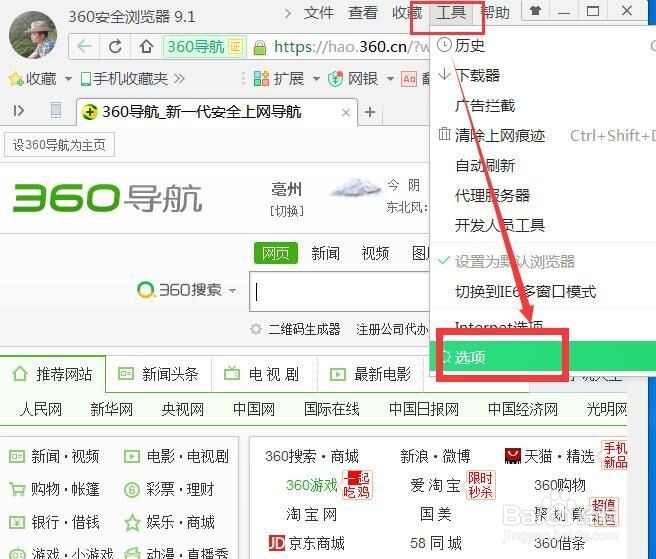Select 下载器 in tools menu
The width and height of the screenshot is (656, 559).
478,75
